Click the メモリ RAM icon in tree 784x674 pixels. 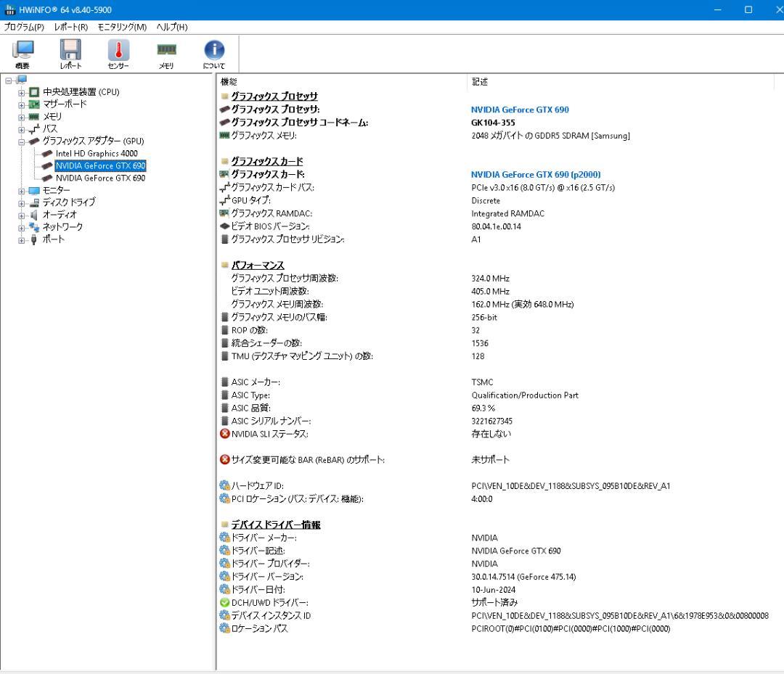pyautogui.click(x=34, y=116)
